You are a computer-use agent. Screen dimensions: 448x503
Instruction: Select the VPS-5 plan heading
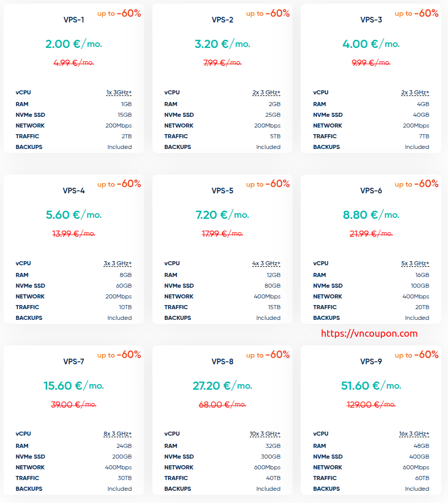tap(222, 191)
